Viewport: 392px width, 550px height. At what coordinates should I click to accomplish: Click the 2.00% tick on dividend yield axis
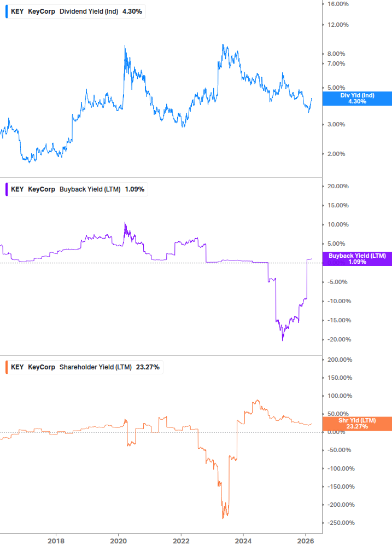(x=336, y=154)
